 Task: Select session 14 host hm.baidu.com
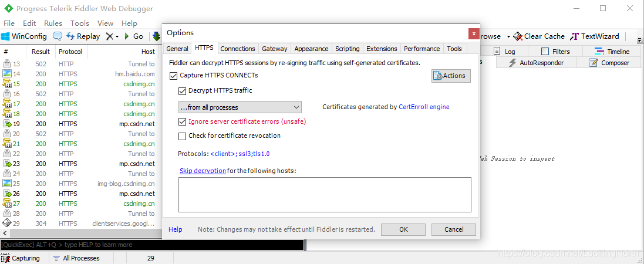(134, 74)
